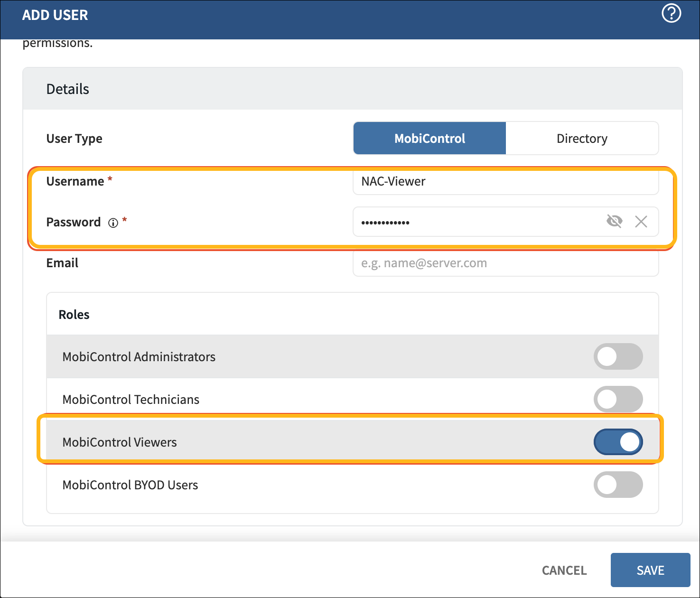Cancel adding the user
This screenshot has width=700, height=598.
coord(564,570)
